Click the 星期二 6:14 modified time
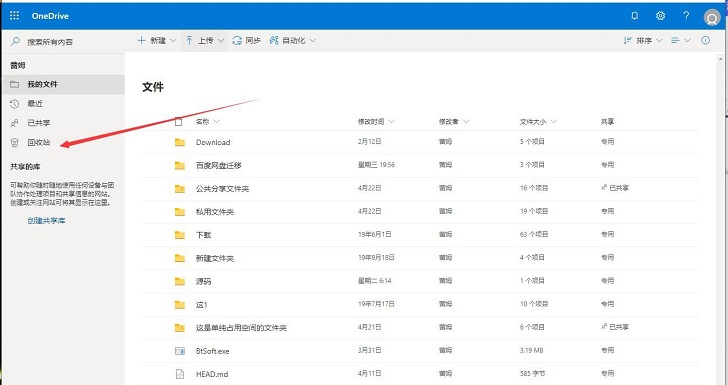The height and width of the screenshot is (385, 728). [x=374, y=281]
